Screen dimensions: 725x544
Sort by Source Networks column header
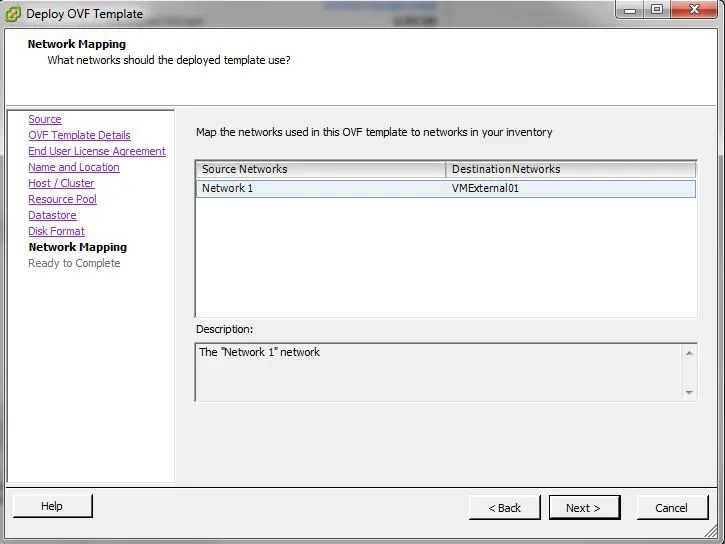pyautogui.click(x=321, y=169)
